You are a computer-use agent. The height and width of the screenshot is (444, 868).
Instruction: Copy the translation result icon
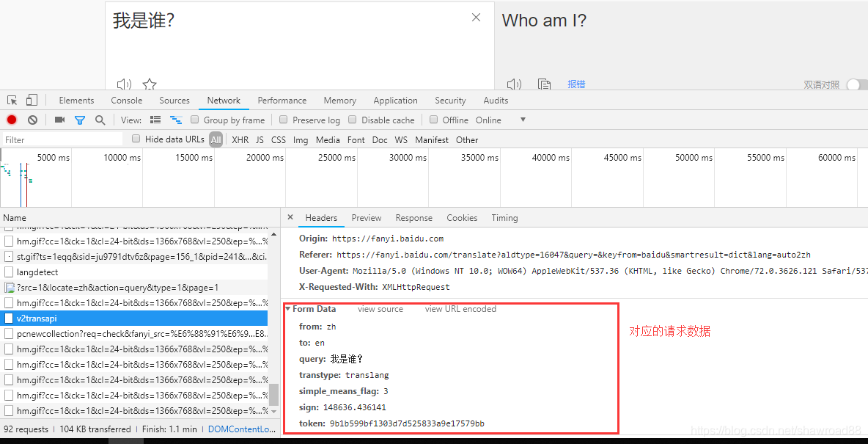click(545, 84)
